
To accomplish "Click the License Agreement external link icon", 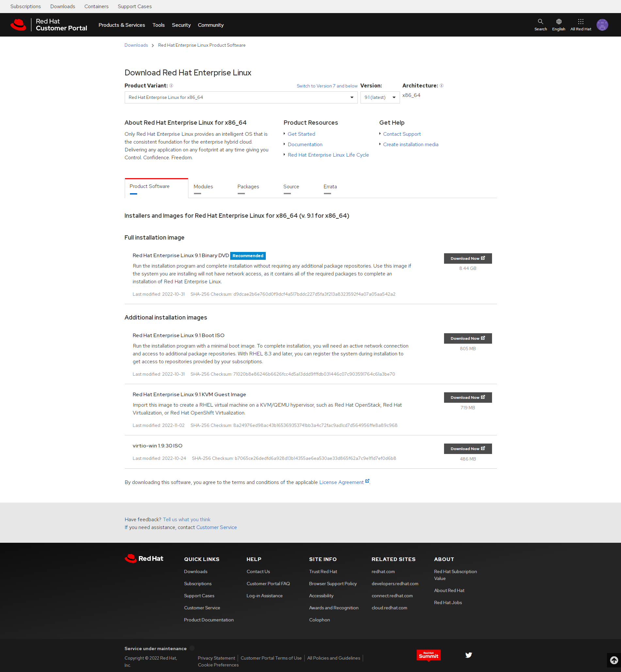I will pyautogui.click(x=367, y=481).
